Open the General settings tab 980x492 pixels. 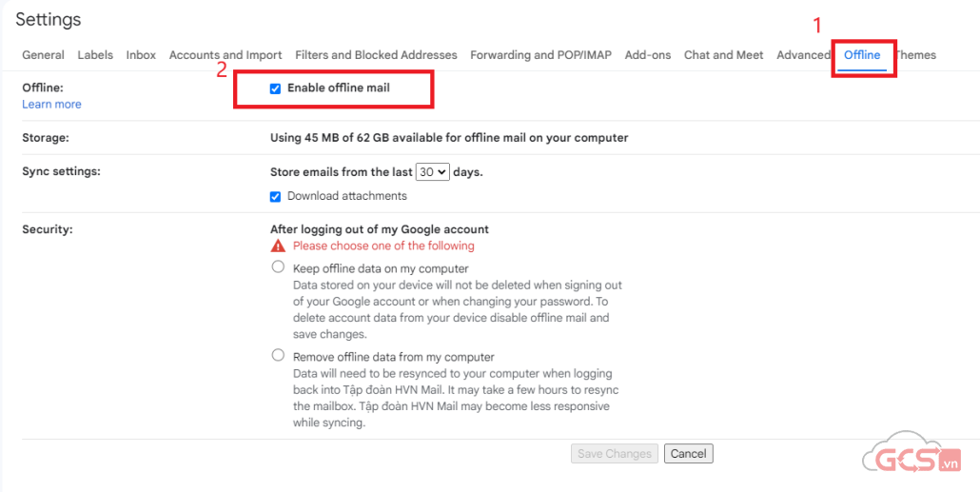[x=43, y=55]
